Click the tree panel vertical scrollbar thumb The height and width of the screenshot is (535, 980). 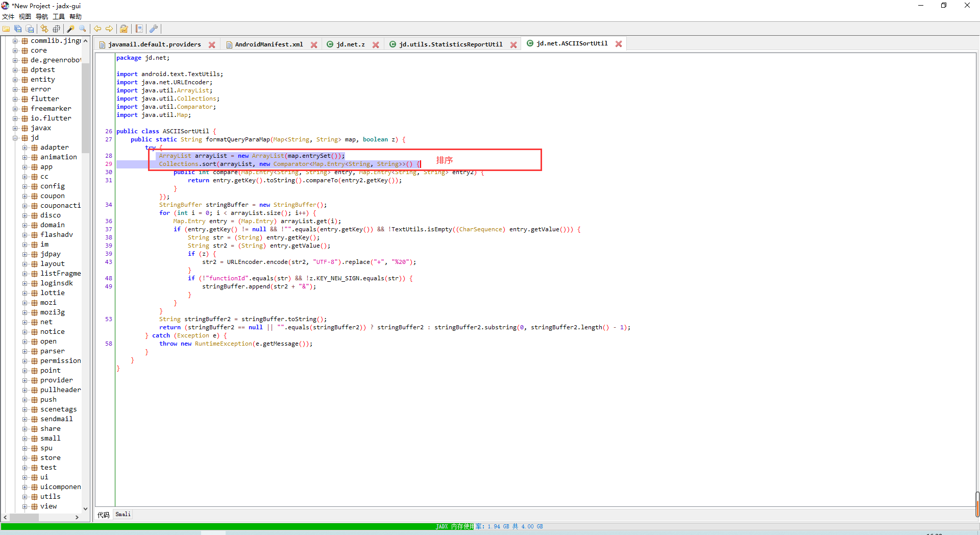[85, 108]
